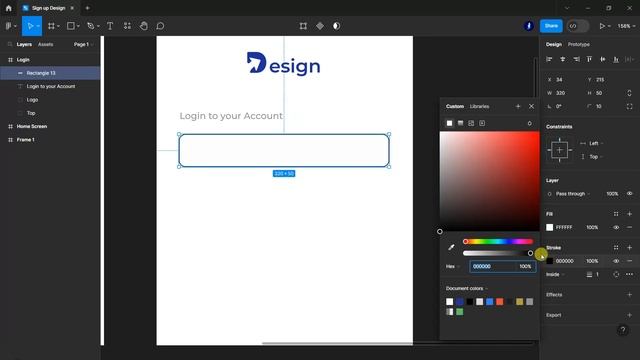Click the Add export plus icon
Image resolution: width=640 pixels, height=360 pixels.
(629, 315)
